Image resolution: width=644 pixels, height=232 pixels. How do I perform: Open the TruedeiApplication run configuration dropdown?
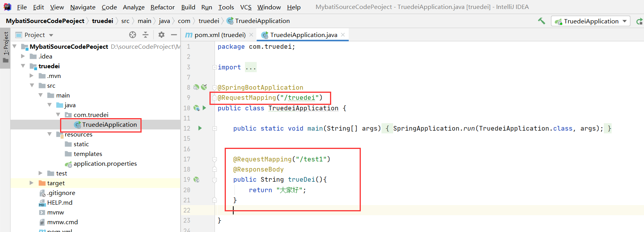click(x=591, y=21)
